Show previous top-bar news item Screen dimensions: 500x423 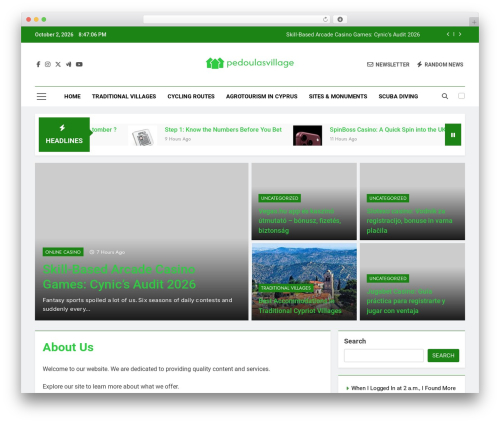point(448,34)
